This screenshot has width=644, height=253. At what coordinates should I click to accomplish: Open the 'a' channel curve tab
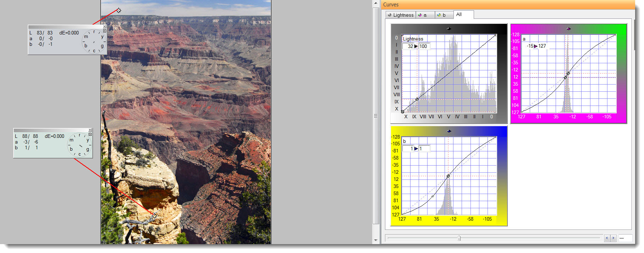425,15
